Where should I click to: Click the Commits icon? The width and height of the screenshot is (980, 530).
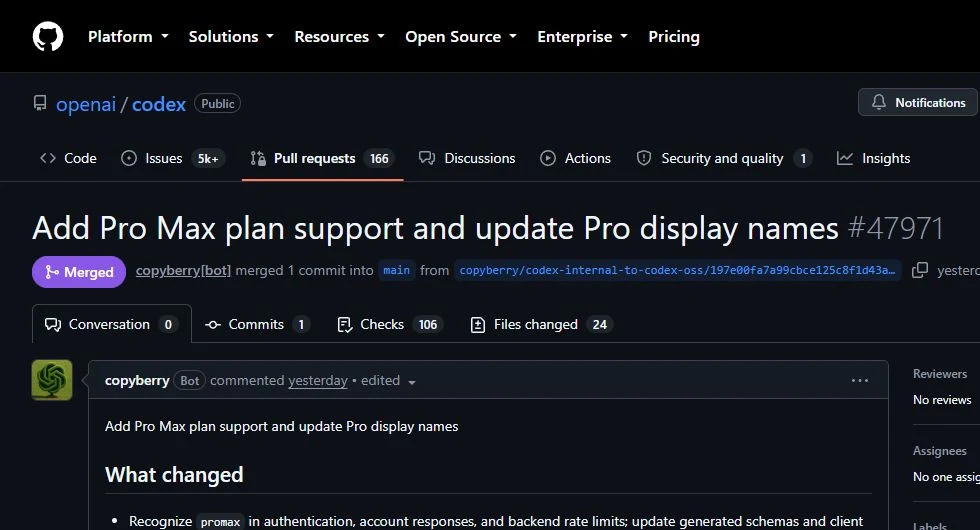213,324
